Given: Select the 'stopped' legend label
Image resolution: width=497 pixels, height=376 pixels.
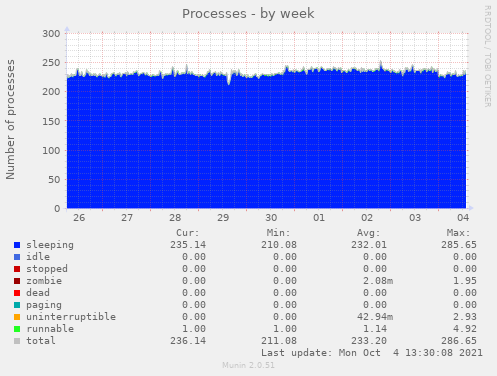Looking at the screenshot, I should click(47, 269).
